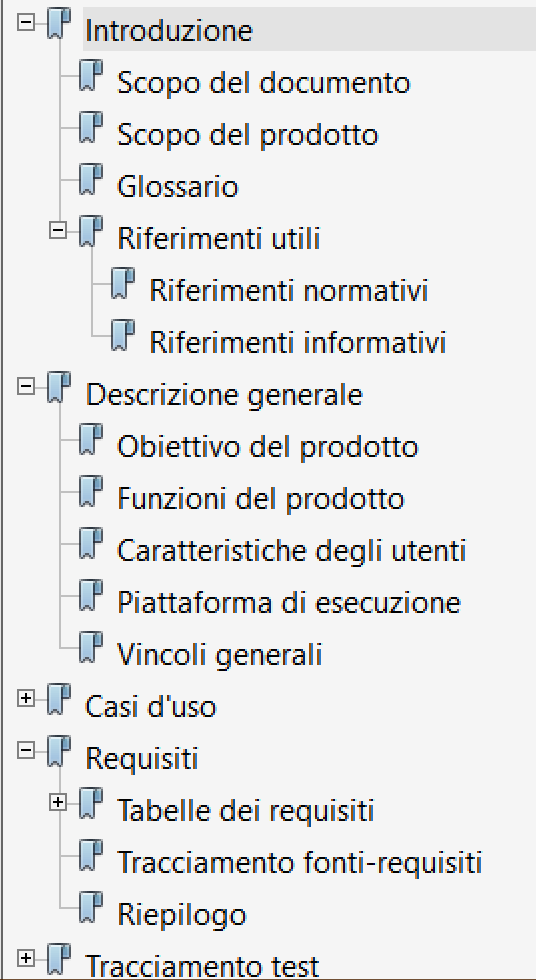Open Tracciamento fonti-requisiti bookmark
Image resolution: width=536 pixels, height=980 pixels.
pyautogui.click(x=299, y=863)
